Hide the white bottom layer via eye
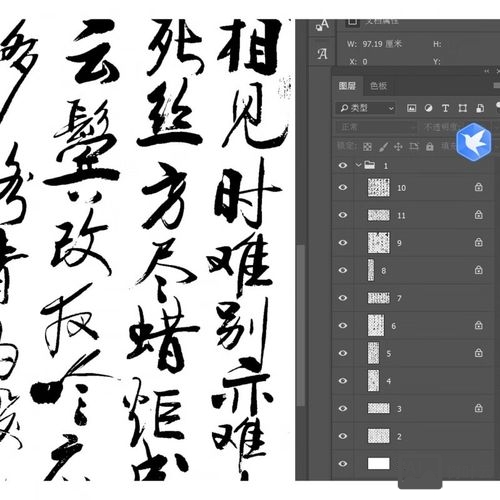Image resolution: width=500 pixels, height=500 pixels. [x=343, y=464]
